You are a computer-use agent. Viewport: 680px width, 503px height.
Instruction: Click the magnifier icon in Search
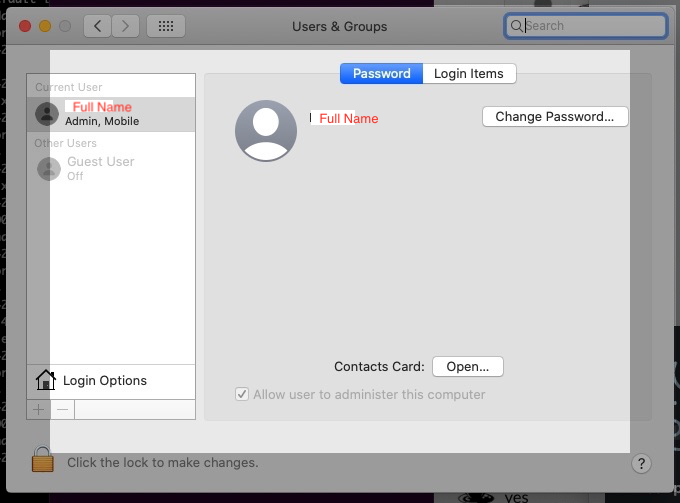point(516,26)
